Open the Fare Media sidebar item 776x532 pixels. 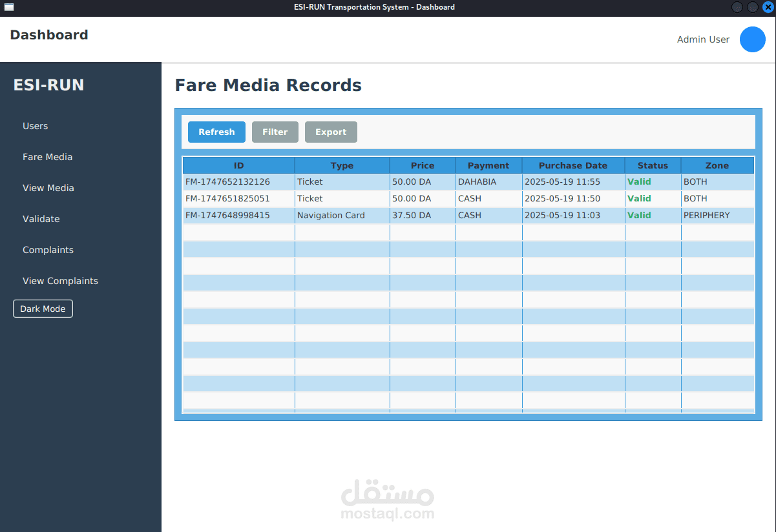click(48, 157)
